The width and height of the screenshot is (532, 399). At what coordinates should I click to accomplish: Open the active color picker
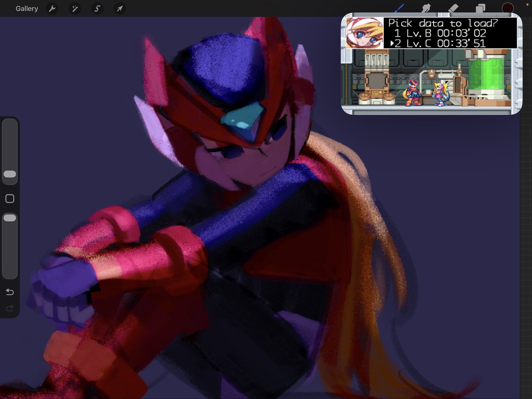pos(508,8)
